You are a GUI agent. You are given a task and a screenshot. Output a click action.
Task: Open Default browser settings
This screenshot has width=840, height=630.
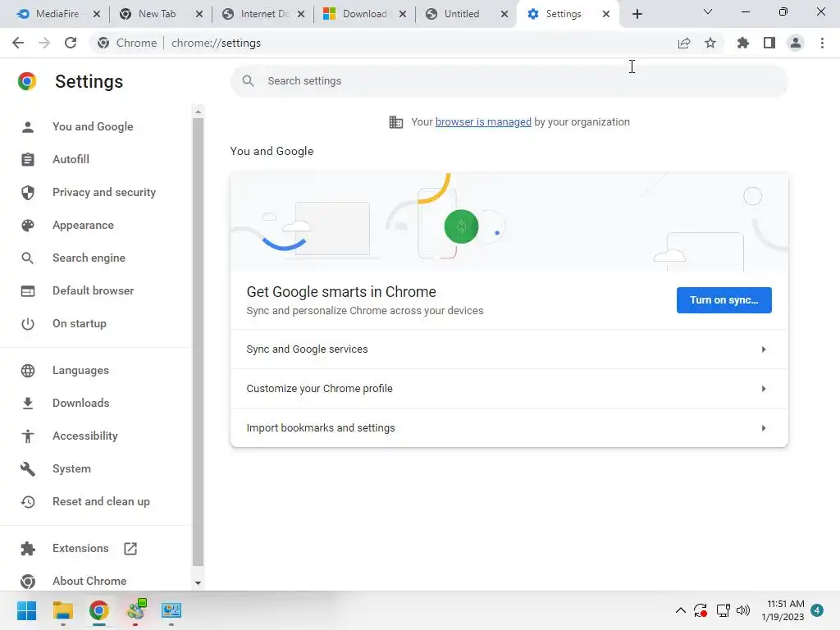(x=95, y=290)
